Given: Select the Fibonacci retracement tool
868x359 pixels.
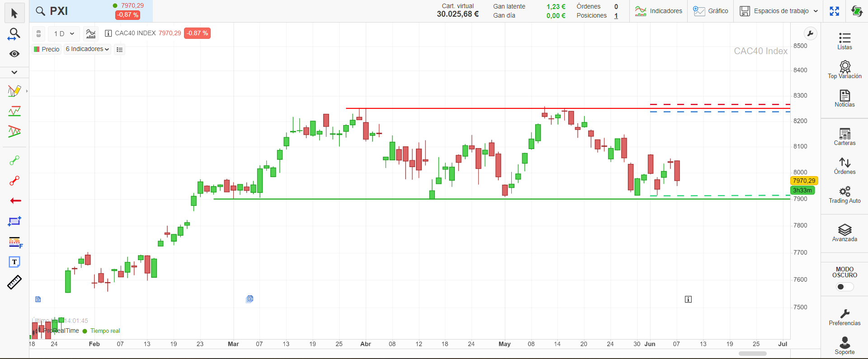Looking at the screenshot, I should 15,242.
